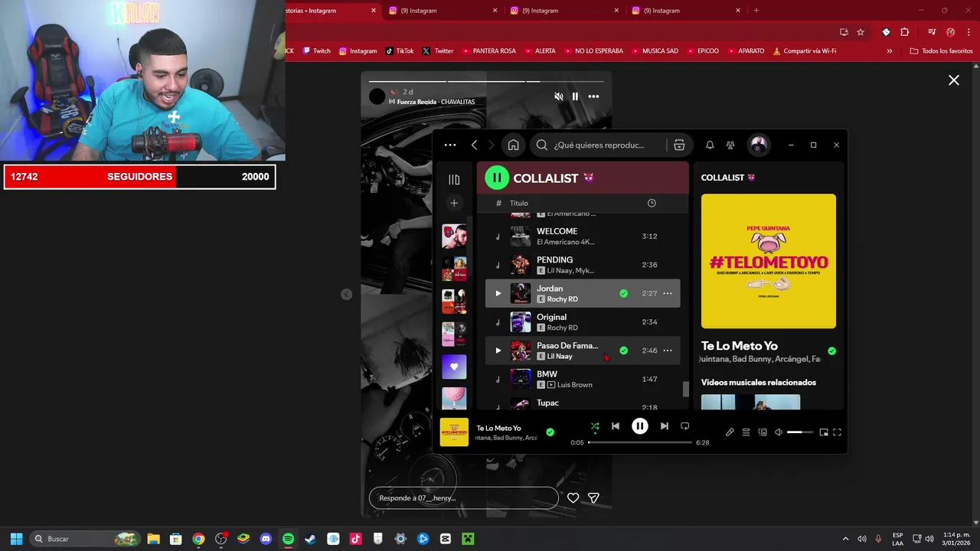Select the PENDING track title

[x=554, y=259]
